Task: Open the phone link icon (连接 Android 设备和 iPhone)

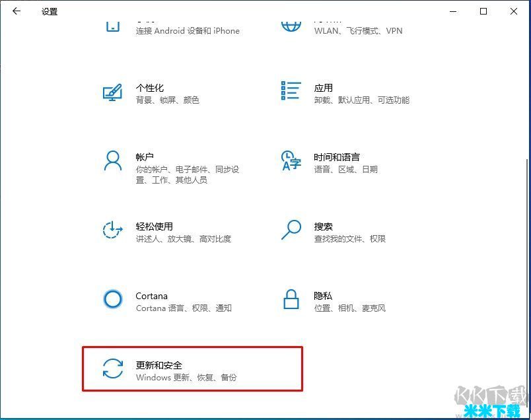Action: click(113, 27)
